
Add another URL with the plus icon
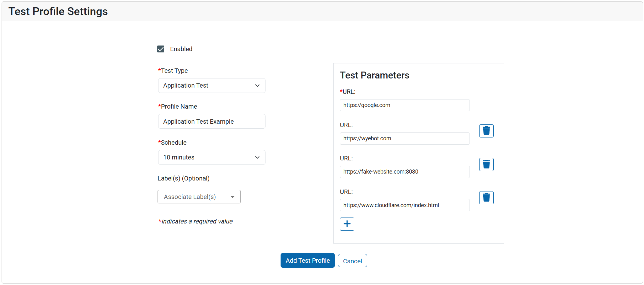(x=347, y=224)
